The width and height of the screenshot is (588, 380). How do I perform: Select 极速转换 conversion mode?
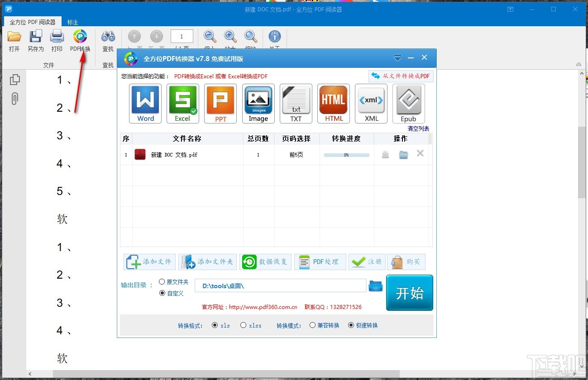363,325
